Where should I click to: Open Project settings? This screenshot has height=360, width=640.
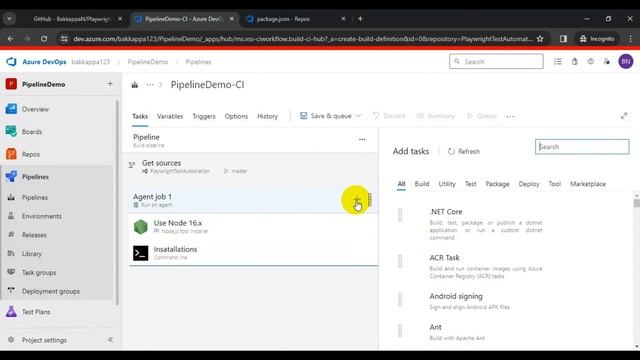44,340
